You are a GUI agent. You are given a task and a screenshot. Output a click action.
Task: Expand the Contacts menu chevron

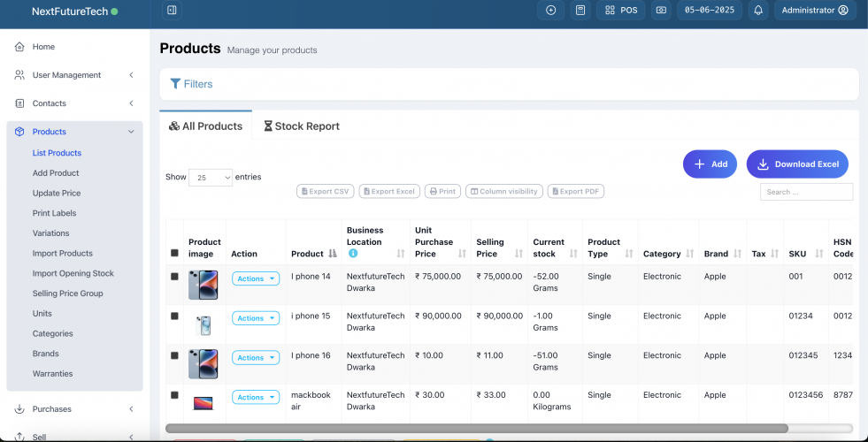pos(131,103)
